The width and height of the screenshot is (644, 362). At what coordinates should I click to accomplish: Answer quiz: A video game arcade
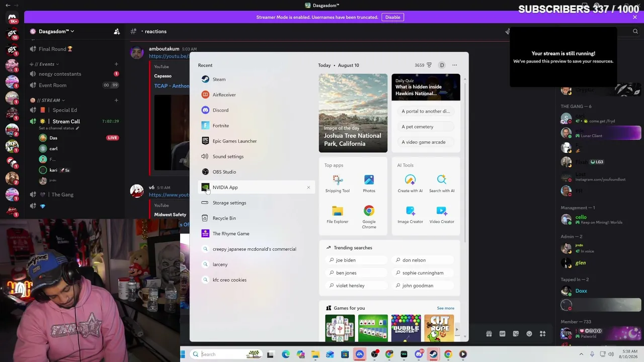(426, 142)
